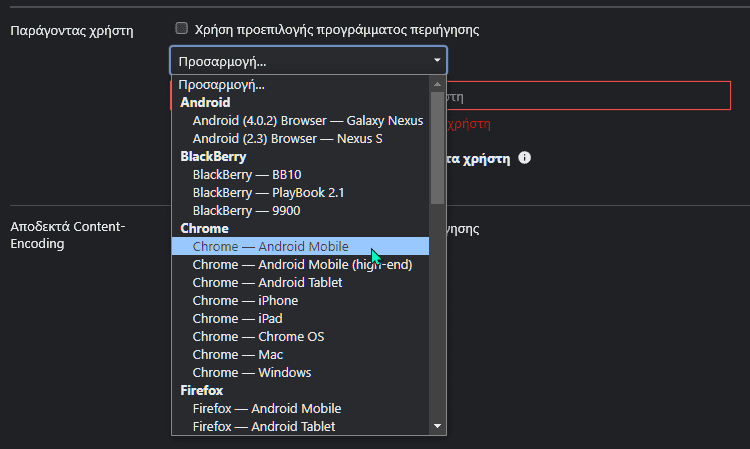Select Chrome — Android Mobile option
This screenshot has width=750, height=449.
pos(270,247)
